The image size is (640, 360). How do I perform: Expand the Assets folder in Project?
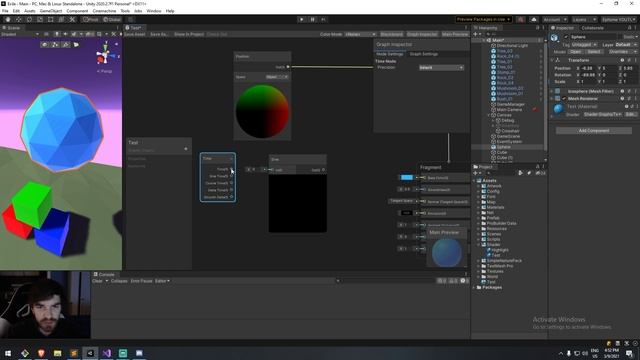click(x=475, y=180)
